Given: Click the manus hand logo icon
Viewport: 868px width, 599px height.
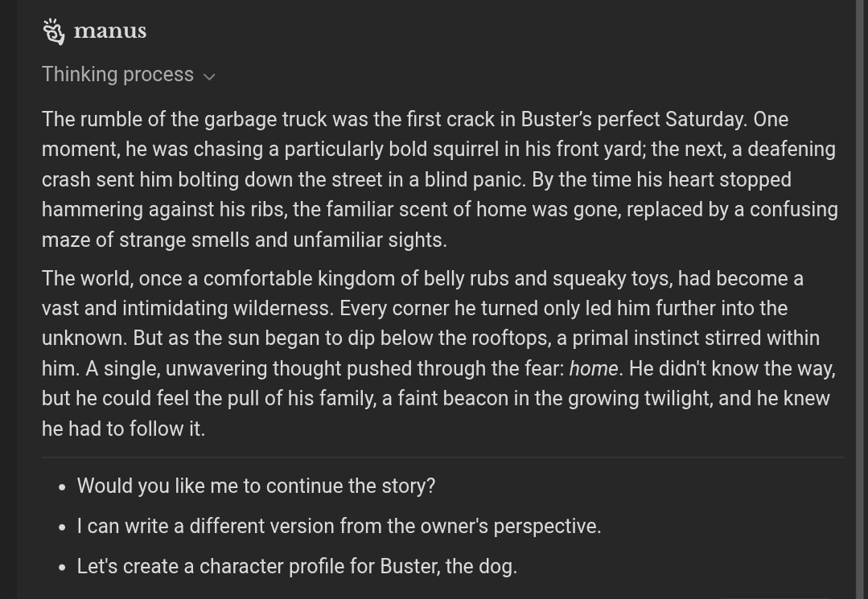Looking at the screenshot, I should point(54,31).
